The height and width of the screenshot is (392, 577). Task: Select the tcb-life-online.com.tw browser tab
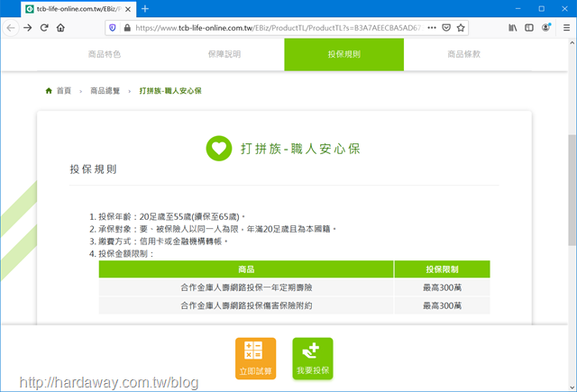78,9
